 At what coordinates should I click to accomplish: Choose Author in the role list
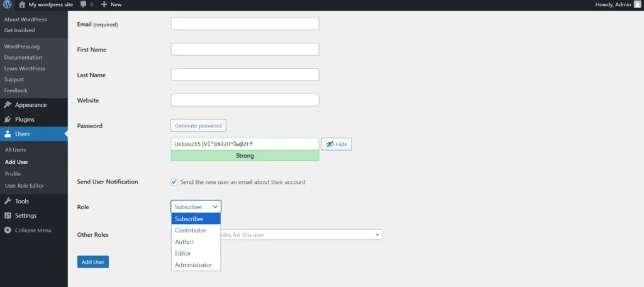[x=196, y=242]
